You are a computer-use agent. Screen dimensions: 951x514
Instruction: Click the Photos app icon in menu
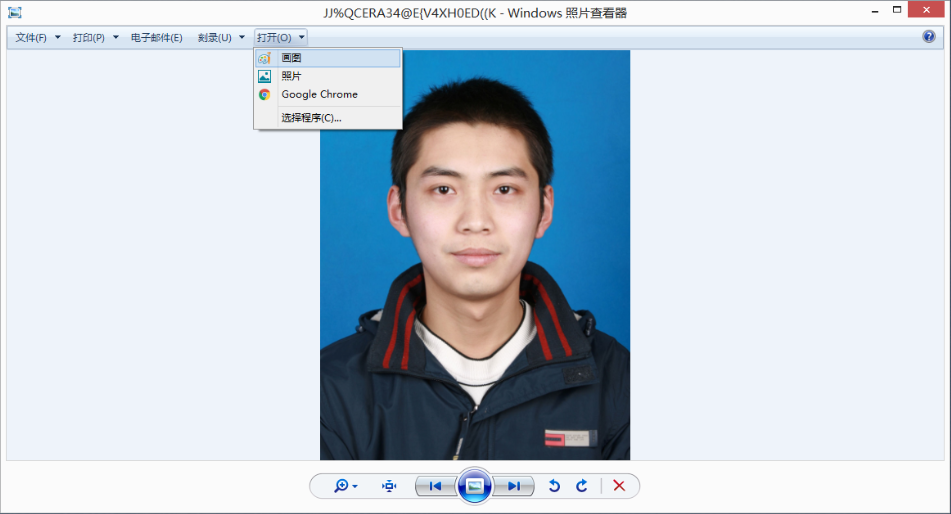click(x=264, y=76)
